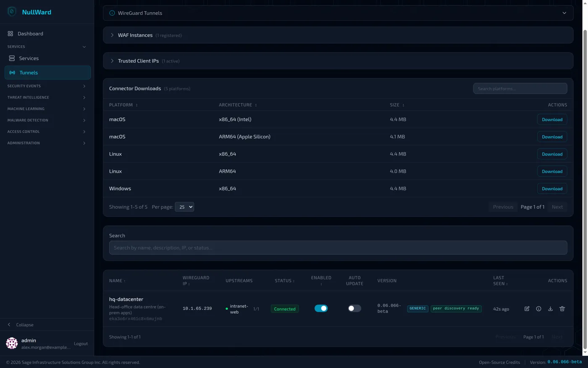Click the admin avatar icon
Screen dimensions: 588x368
point(12,343)
